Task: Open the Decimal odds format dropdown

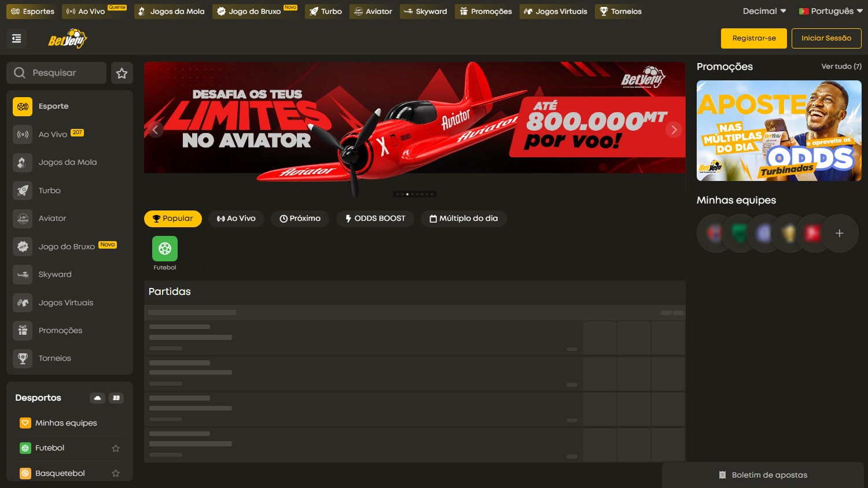Action: (764, 11)
